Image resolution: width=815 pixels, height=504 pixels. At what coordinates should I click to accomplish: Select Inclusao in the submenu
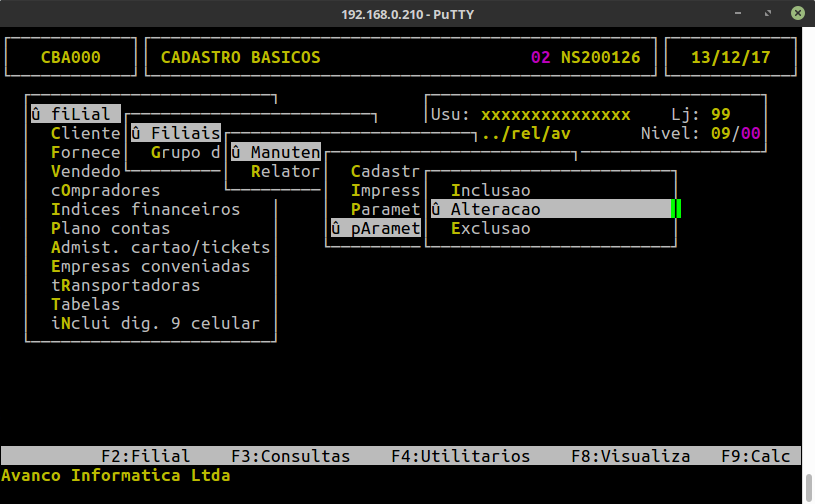(x=490, y=190)
